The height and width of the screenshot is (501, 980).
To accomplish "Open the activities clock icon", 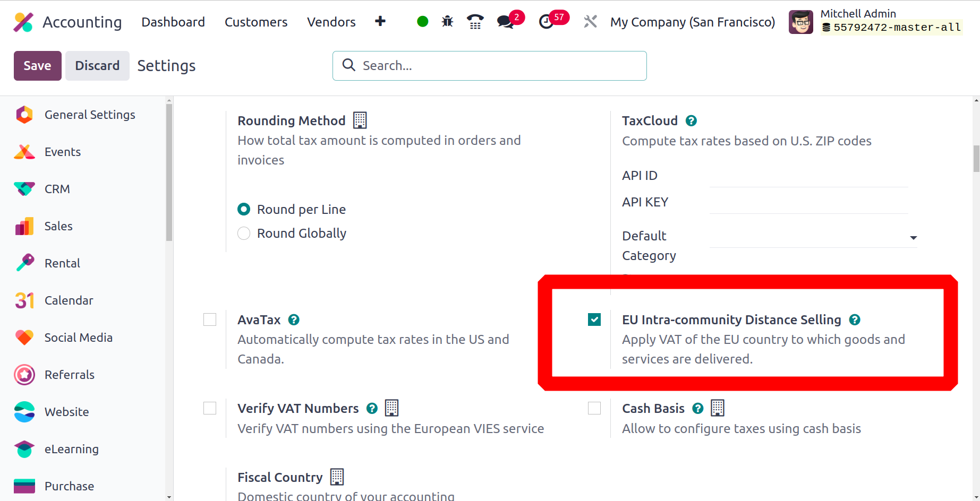I will (546, 22).
